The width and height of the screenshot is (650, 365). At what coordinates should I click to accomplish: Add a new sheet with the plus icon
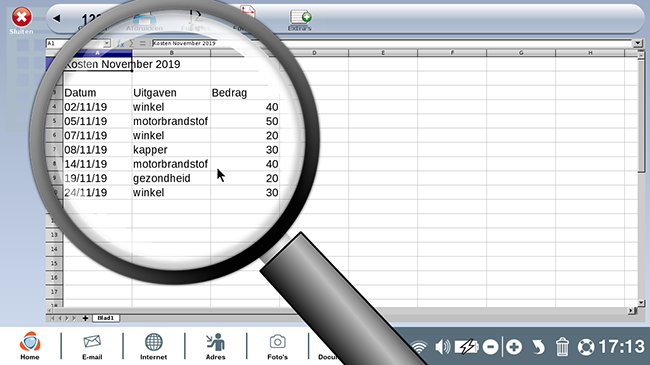85,318
